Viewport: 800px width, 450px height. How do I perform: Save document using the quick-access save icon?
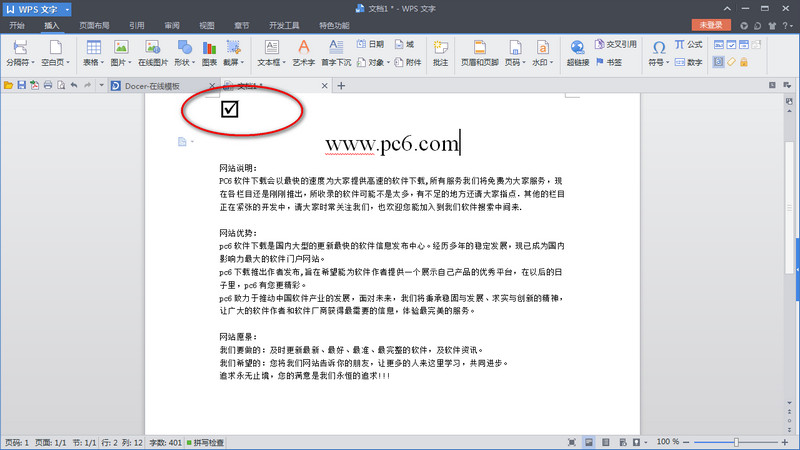tap(20, 86)
